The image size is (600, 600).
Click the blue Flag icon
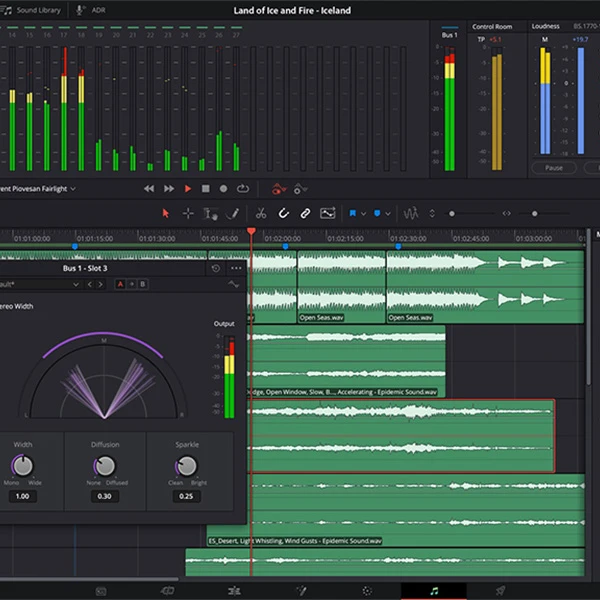353,213
